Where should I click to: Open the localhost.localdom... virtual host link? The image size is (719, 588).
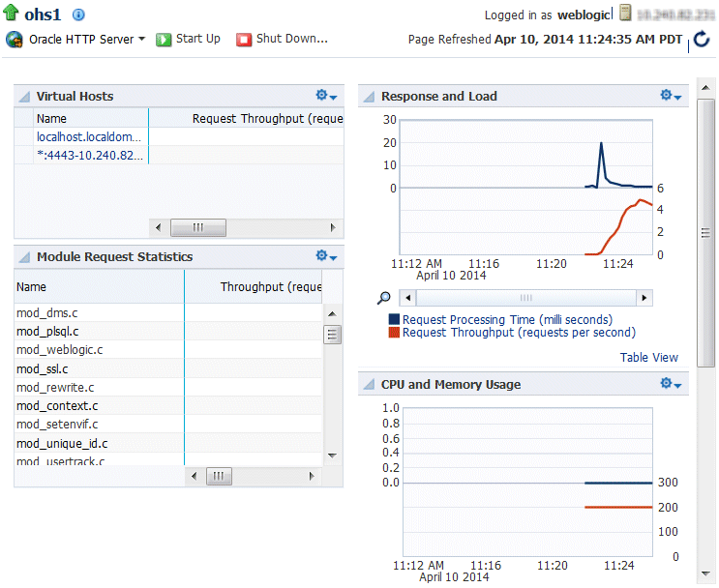tap(89, 137)
